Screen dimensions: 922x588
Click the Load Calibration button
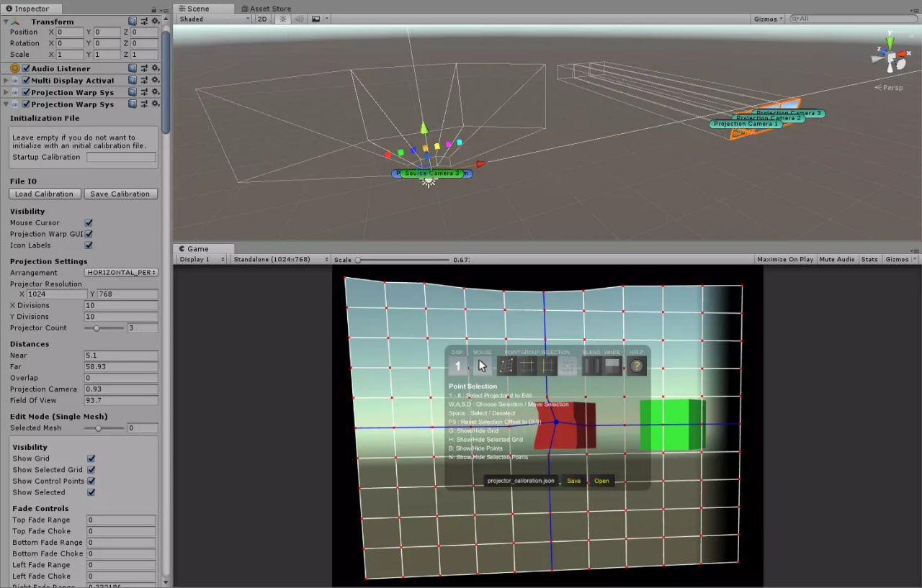(45, 194)
